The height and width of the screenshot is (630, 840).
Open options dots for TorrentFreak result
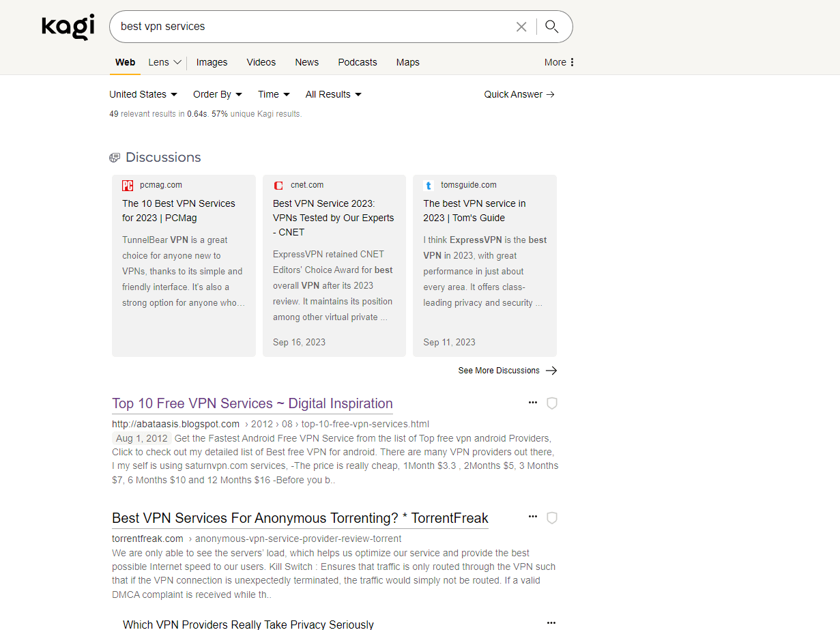click(533, 517)
